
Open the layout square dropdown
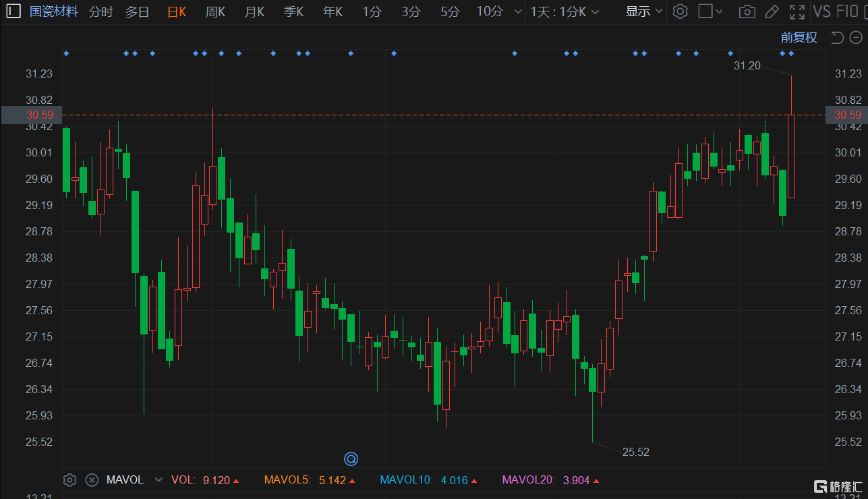pos(710,11)
